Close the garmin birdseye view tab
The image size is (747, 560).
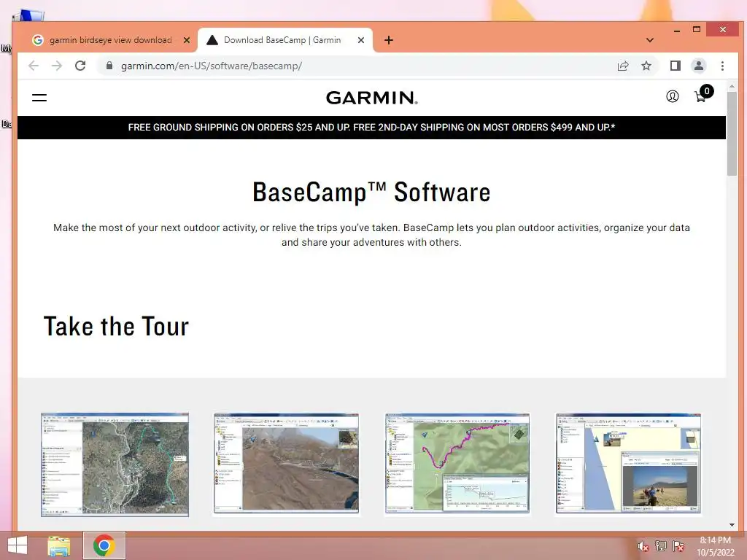point(187,40)
